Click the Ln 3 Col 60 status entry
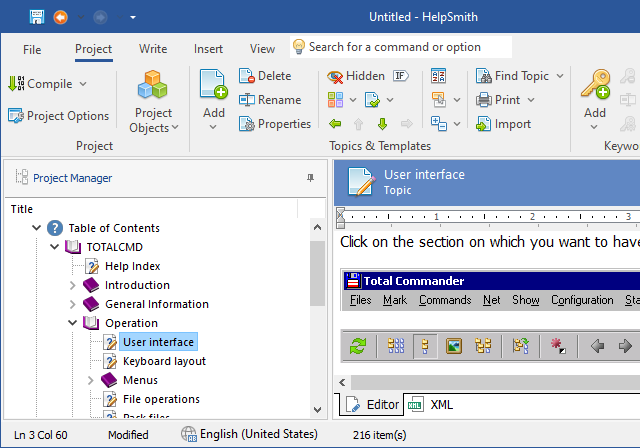The height and width of the screenshot is (448, 640). [x=40, y=435]
